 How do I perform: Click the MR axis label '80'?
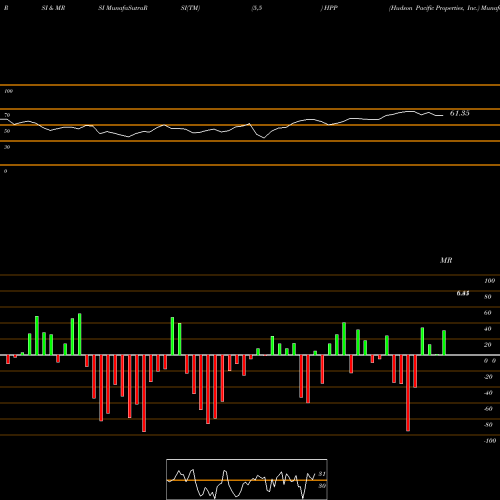[488, 297]
